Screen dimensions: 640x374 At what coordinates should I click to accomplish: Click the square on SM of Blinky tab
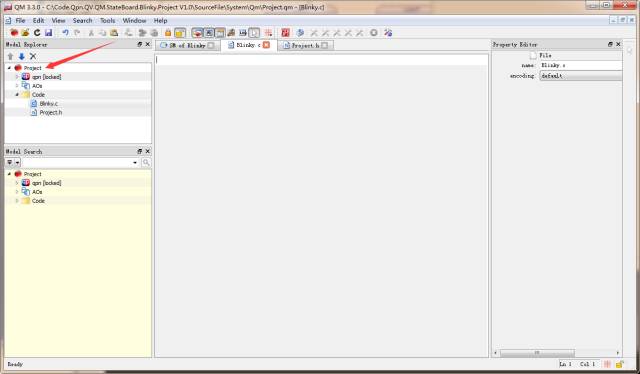(211, 45)
